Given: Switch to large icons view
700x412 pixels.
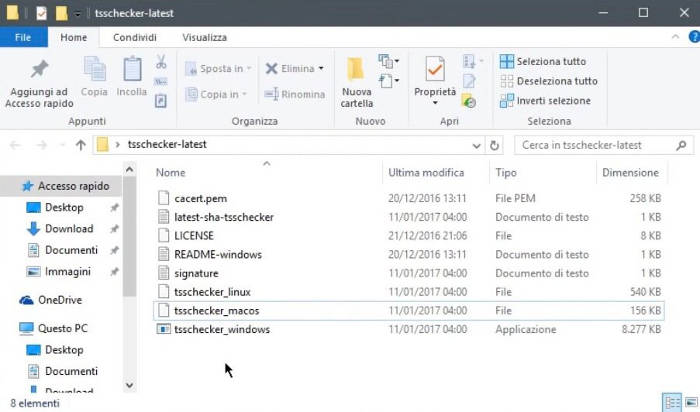Looking at the screenshot, I should pyautogui.click(x=691, y=402).
